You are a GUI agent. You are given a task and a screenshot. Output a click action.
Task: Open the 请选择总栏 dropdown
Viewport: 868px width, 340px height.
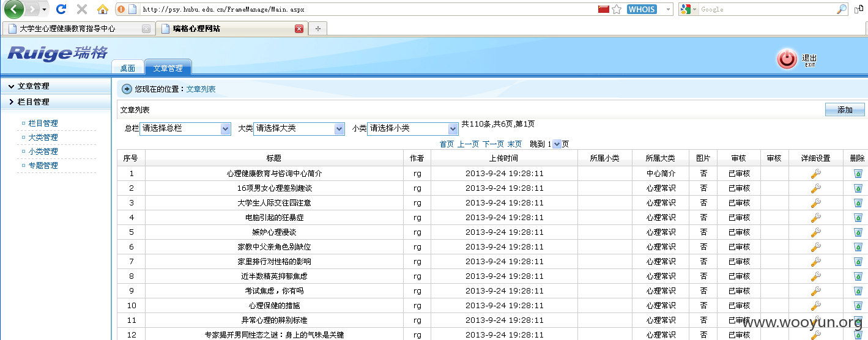185,128
